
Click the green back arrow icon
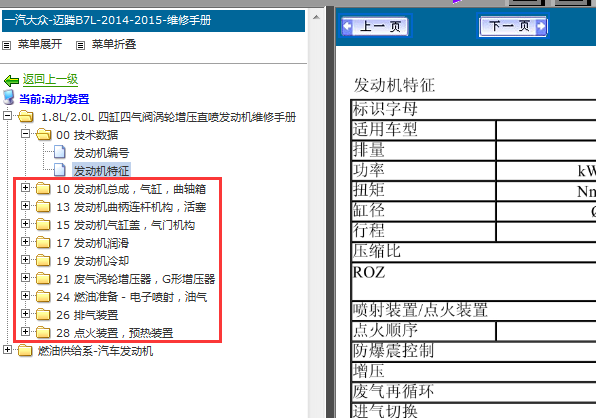click(x=11, y=81)
